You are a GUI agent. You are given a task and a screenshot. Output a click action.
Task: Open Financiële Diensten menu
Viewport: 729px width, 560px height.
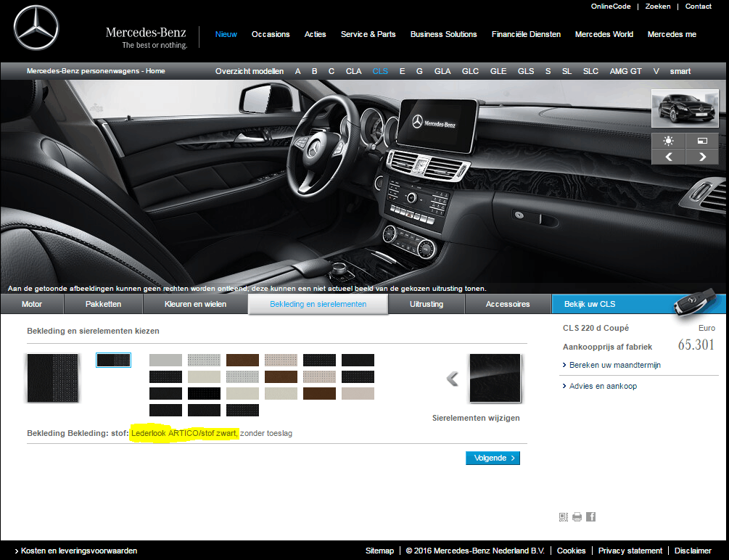(527, 34)
